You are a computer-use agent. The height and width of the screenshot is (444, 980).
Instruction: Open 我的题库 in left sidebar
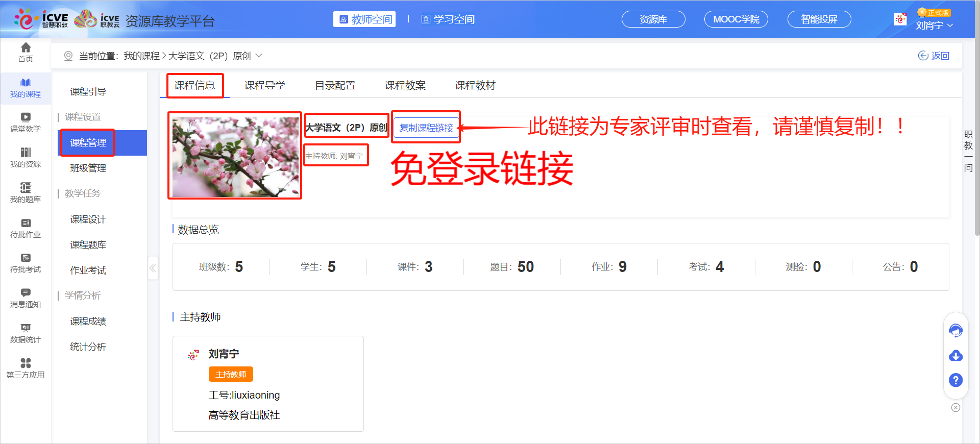point(26,193)
